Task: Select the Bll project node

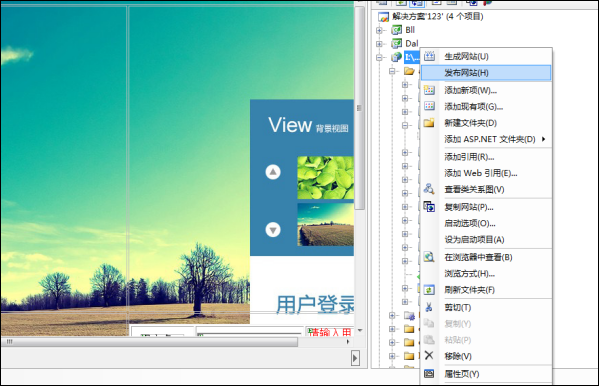Action: pos(410,30)
